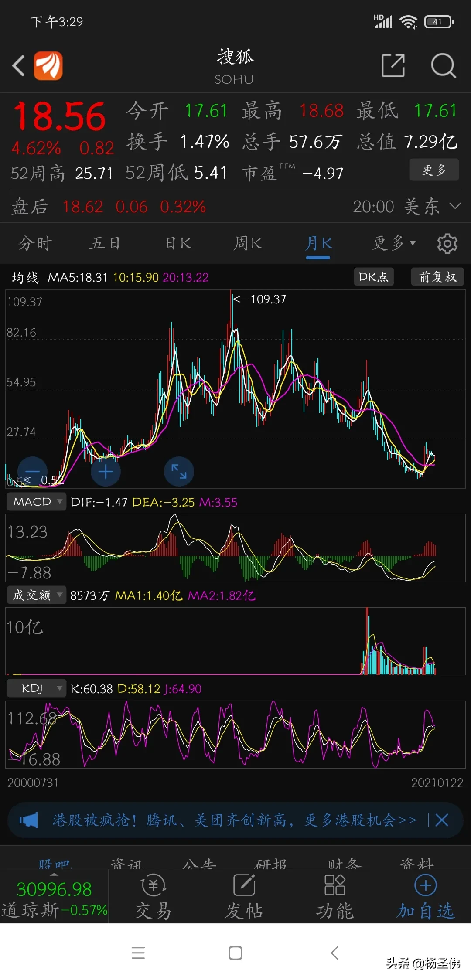Open the Hong Kong stocks promo link
471x980 pixels.
tap(235, 820)
